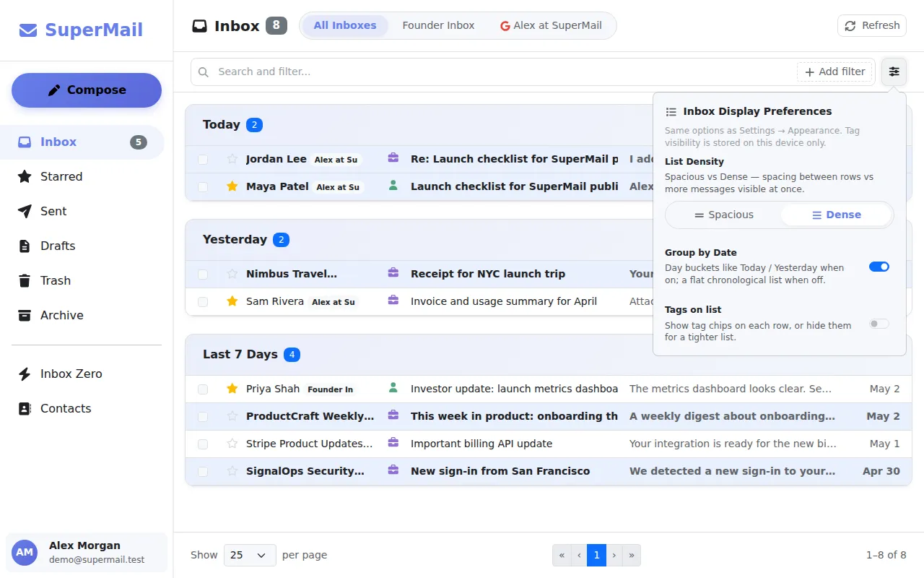Star the Jordan Lee email

(232, 159)
